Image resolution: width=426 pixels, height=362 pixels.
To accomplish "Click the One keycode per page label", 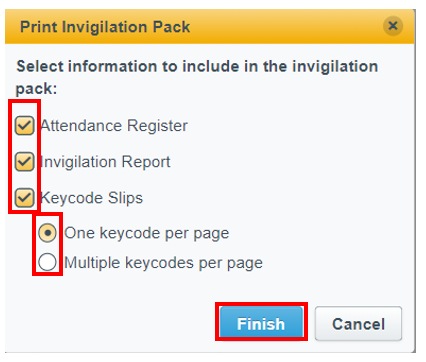I will click(146, 233).
